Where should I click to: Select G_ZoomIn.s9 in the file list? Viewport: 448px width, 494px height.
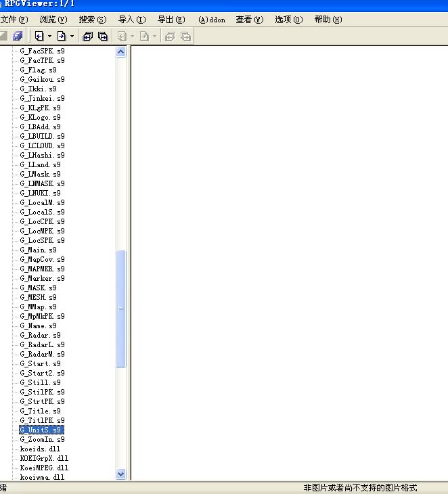point(42,439)
